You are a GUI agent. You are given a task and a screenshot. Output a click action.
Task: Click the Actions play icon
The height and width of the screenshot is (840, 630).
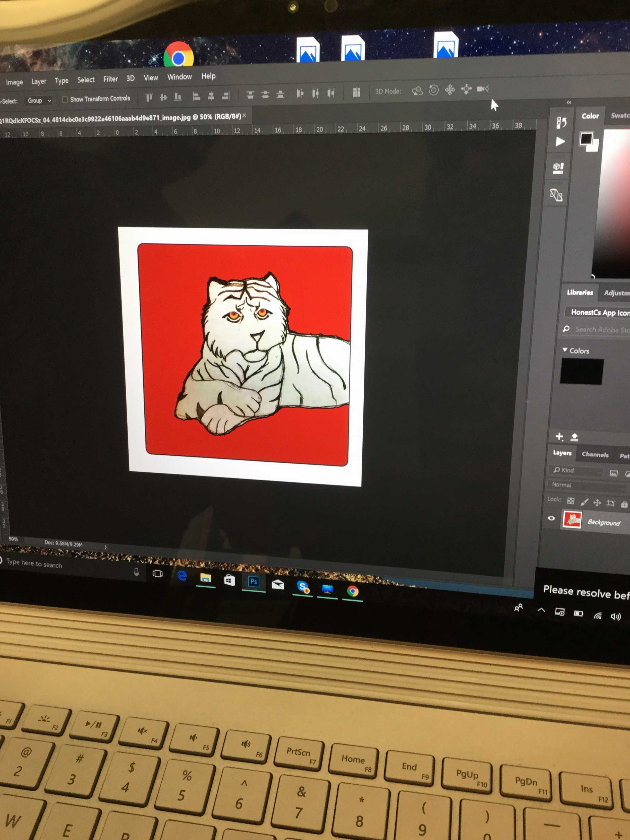tap(560, 142)
